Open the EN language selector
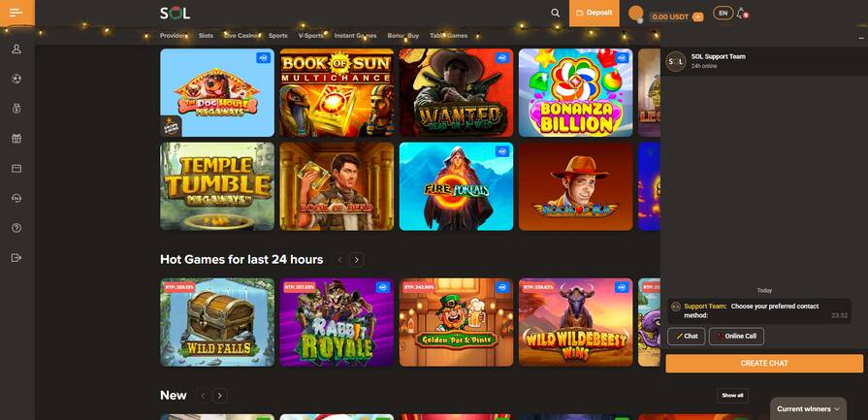The image size is (868, 420). coord(723,13)
